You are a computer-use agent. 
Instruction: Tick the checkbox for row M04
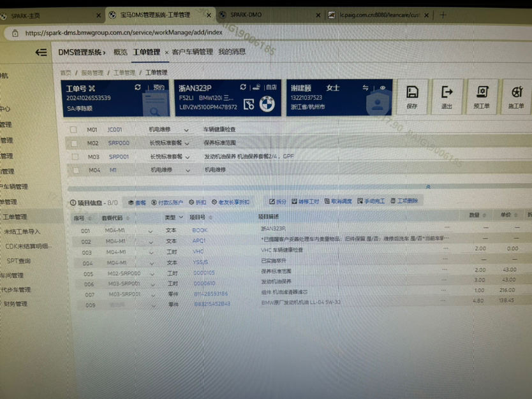click(x=76, y=170)
